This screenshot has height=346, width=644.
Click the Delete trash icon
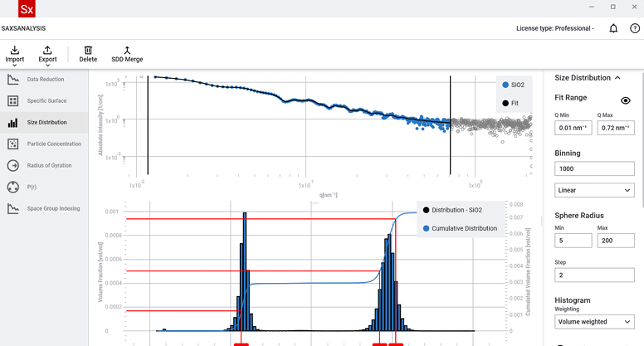point(88,51)
